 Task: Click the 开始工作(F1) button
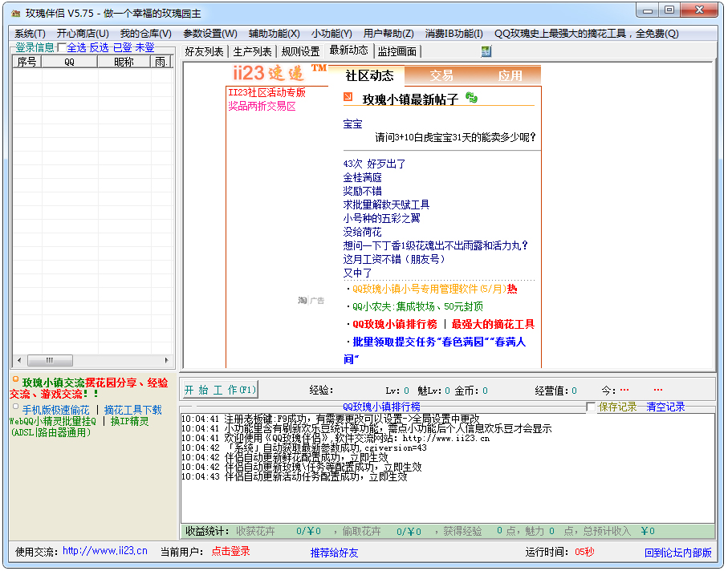220,390
